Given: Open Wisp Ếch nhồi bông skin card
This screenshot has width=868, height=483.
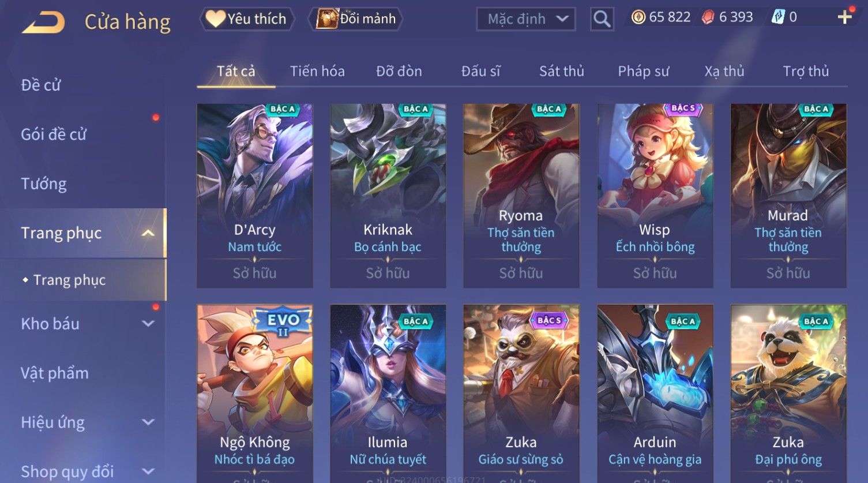Looking at the screenshot, I should [x=655, y=196].
